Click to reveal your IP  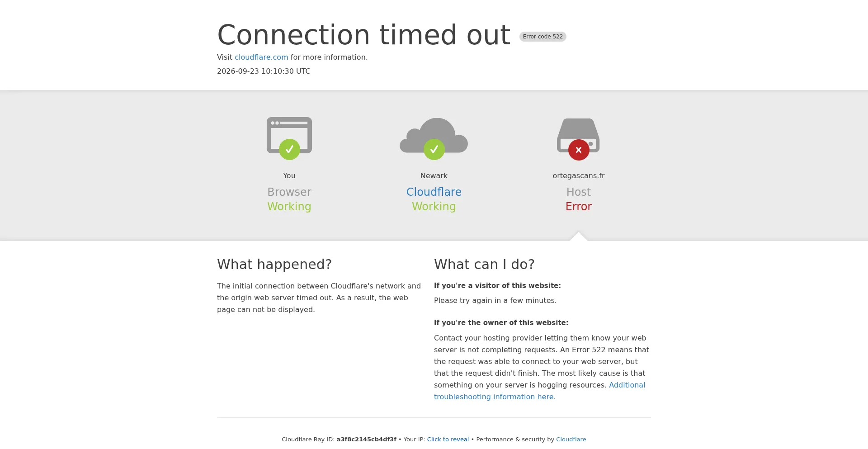(448, 440)
